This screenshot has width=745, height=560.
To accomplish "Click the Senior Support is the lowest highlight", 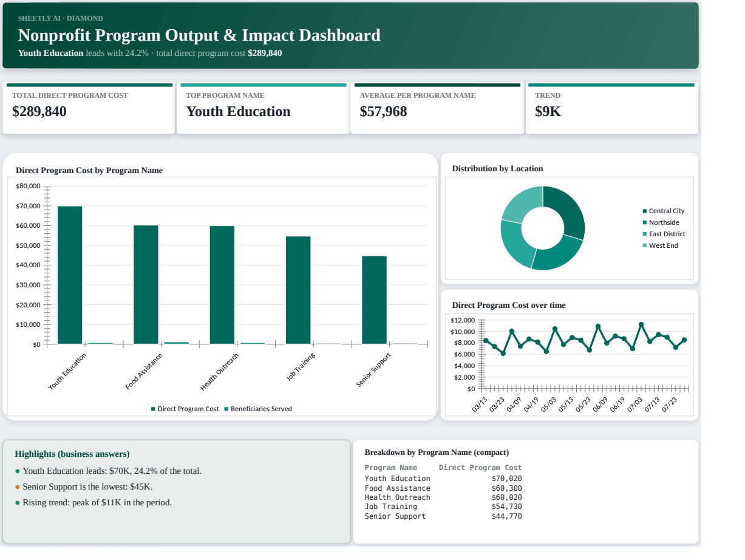I will (x=84, y=487).
